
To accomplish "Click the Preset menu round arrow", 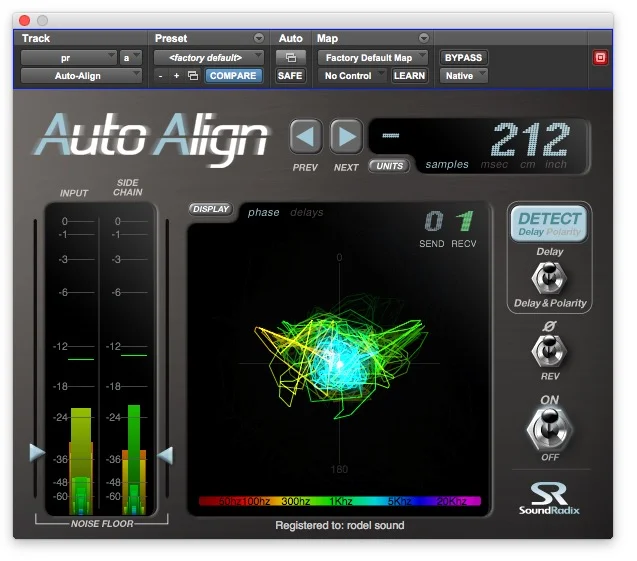I will click(259, 38).
